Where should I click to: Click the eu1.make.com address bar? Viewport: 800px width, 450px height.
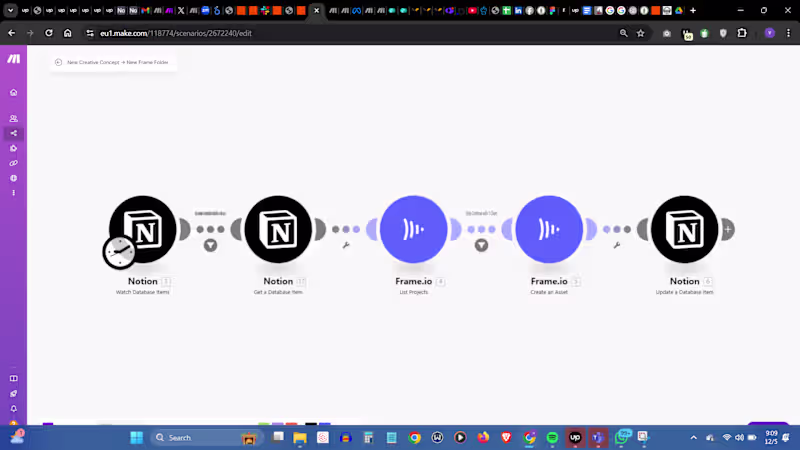click(x=352, y=33)
